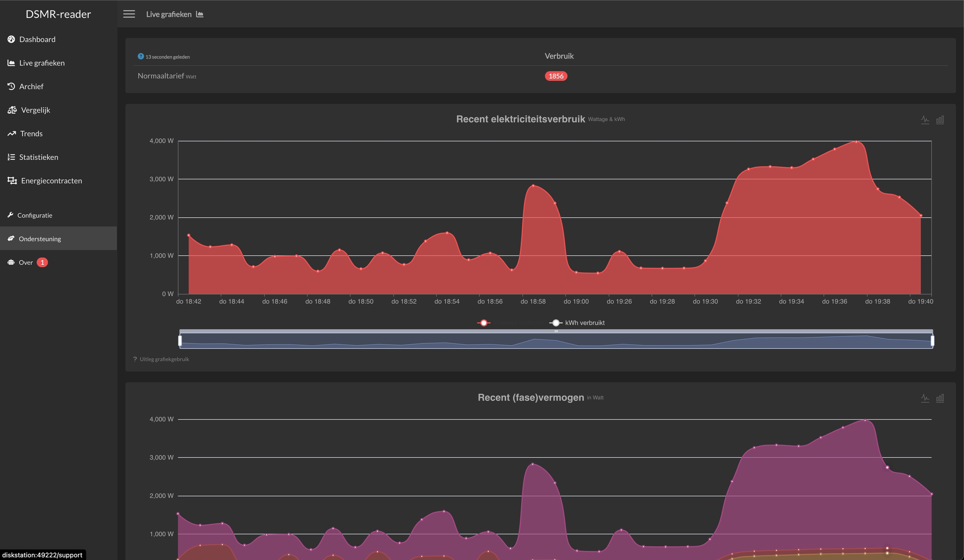Select the Ondersteuning menu item

(40, 239)
